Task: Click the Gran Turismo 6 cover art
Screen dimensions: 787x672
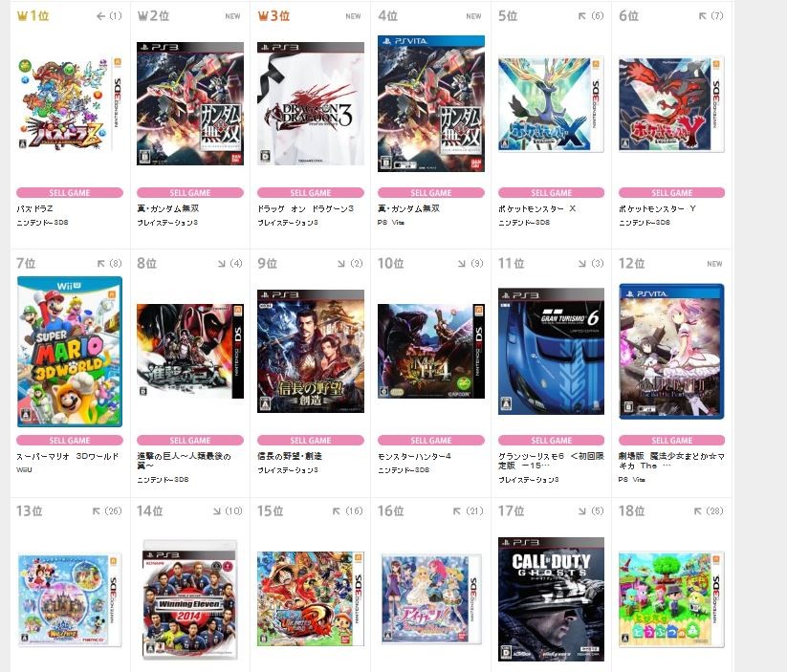Action: (551, 352)
